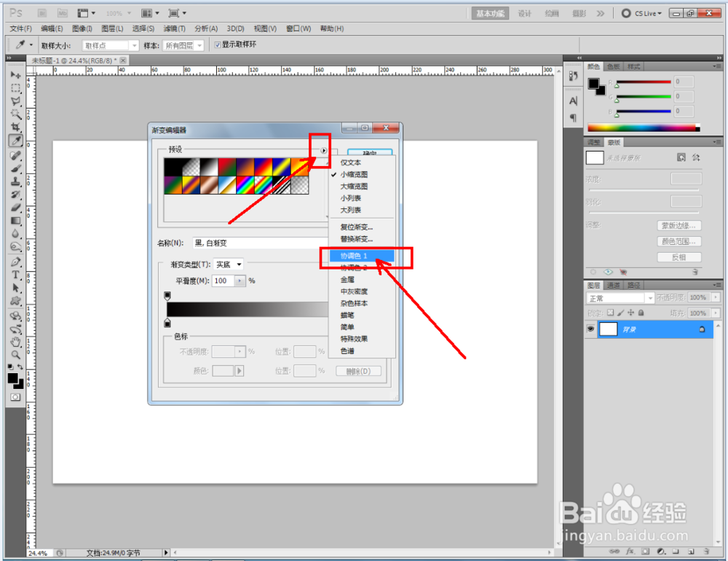Viewport: 728px width, 561px height.
Task: Toggle Quick Mask mode icon
Action: [x=15, y=397]
